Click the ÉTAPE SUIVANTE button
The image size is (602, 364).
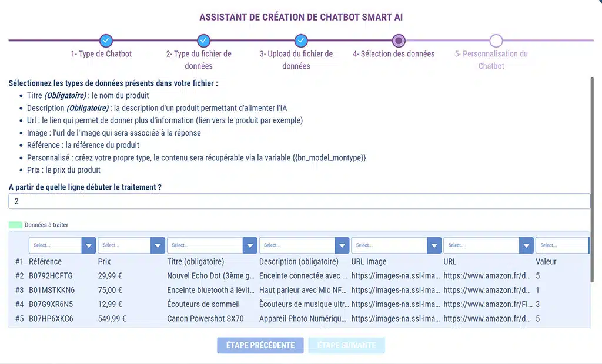click(347, 345)
